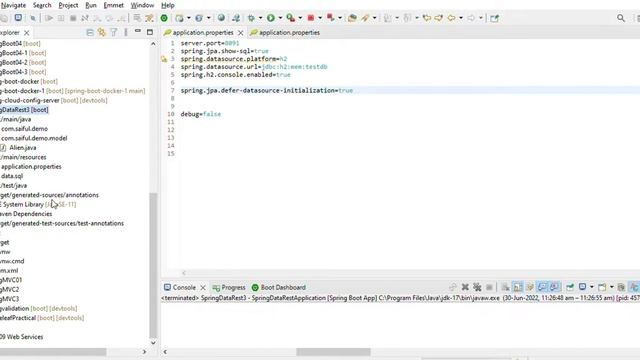Image resolution: width=640 pixels, height=360 pixels.
Task: Open the Emmet menu
Action: coord(113,5)
